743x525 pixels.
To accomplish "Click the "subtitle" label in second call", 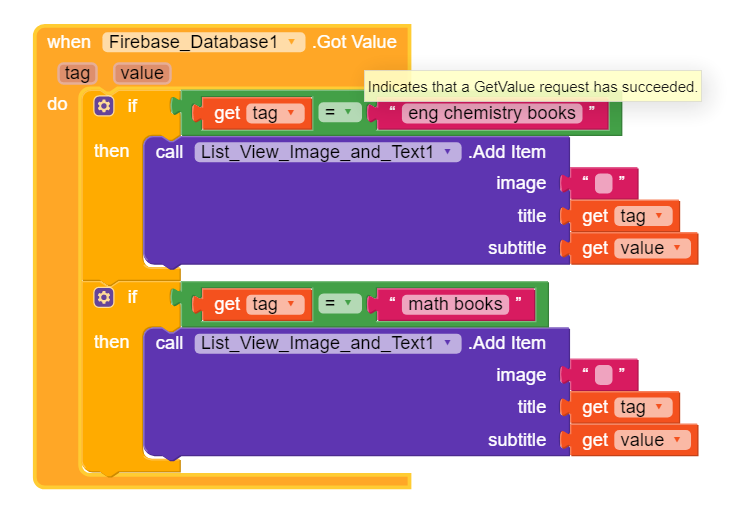I will [517, 440].
